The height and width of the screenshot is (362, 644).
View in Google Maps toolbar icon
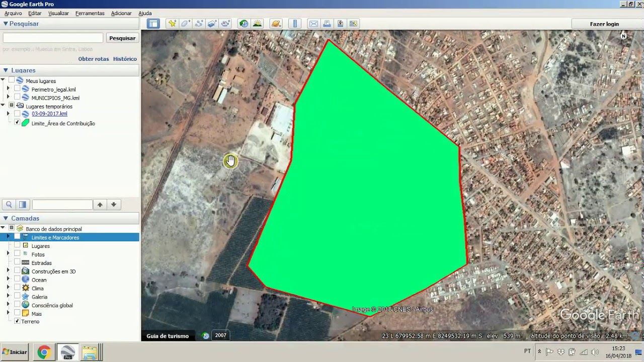(353, 24)
